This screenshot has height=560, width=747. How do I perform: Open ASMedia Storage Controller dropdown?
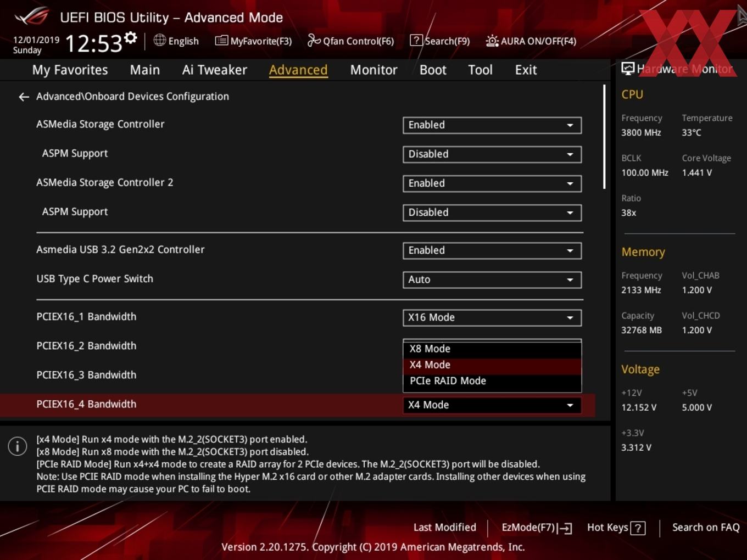(492, 125)
